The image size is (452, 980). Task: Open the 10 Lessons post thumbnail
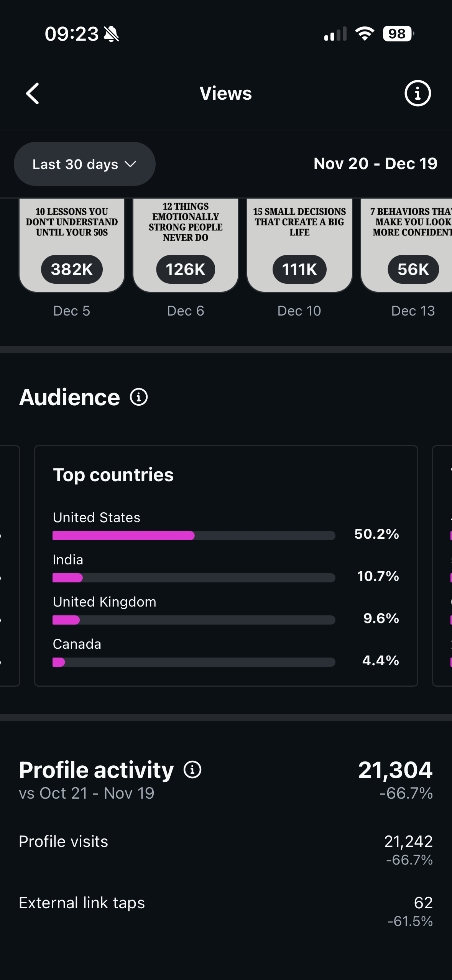(72, 245)
